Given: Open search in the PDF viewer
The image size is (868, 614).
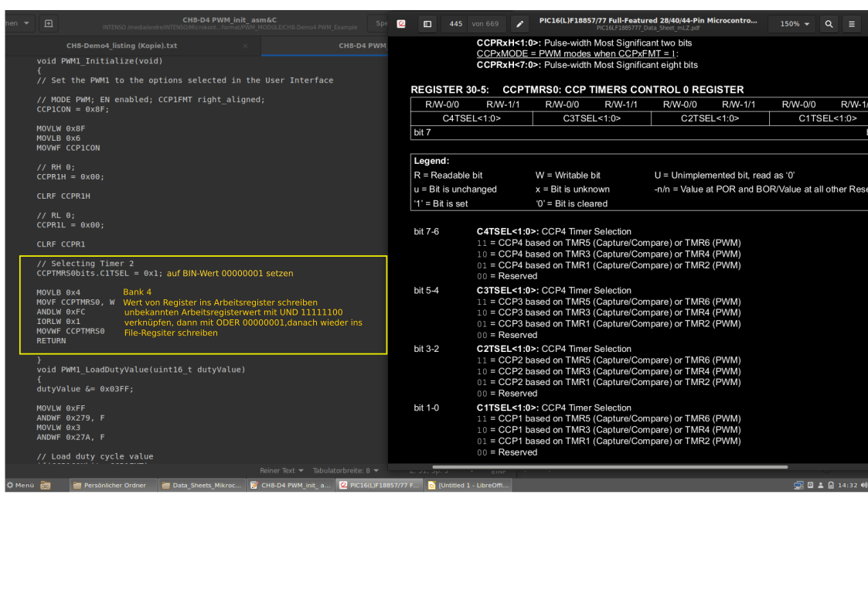Looking at the screenshot, I should pos(829,24).
